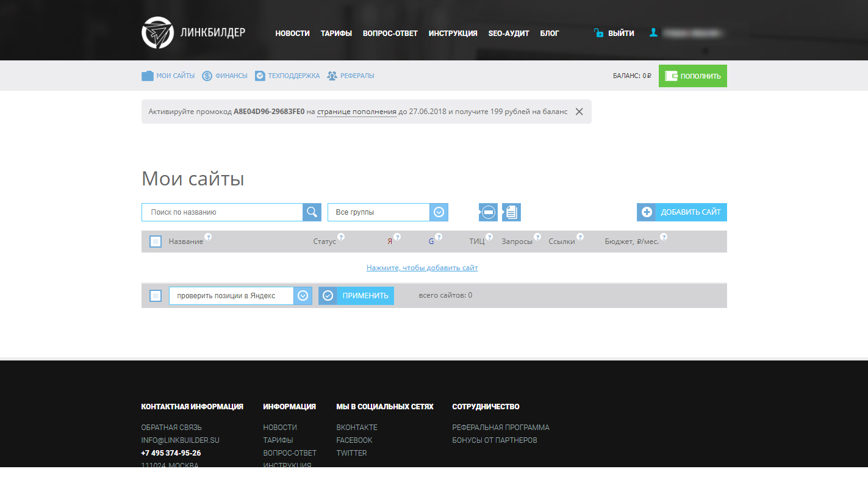Click the green ПОПОЛНИТЬ button
This screenshot has width=868, height=491.
693,76
